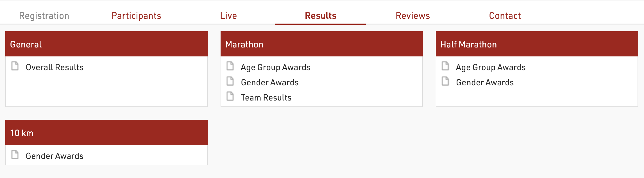This screenshot has width=644, height=178.
Task: Open the Reviews tab
Action: (413, 16)
